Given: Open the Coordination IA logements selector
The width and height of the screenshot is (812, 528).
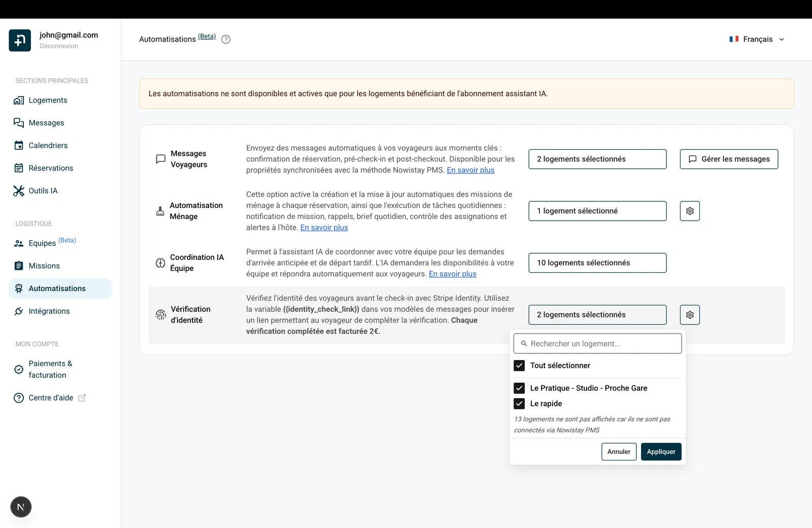Looking at the screenshot, I should (597, 263).
